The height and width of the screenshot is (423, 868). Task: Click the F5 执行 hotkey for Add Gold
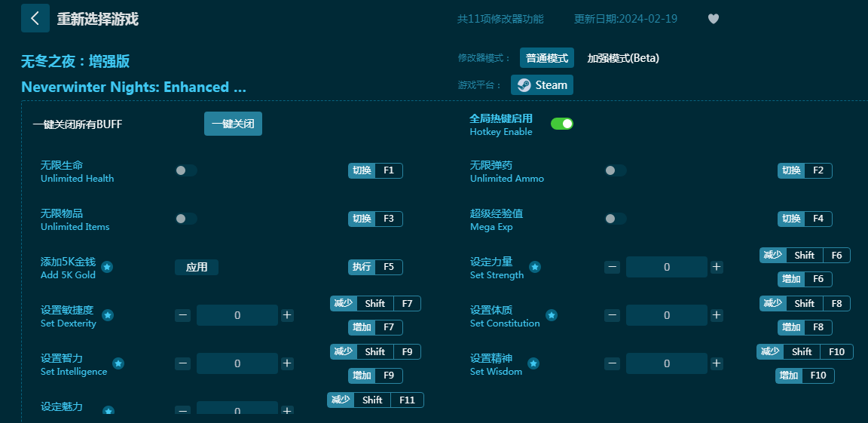[375, 267]
